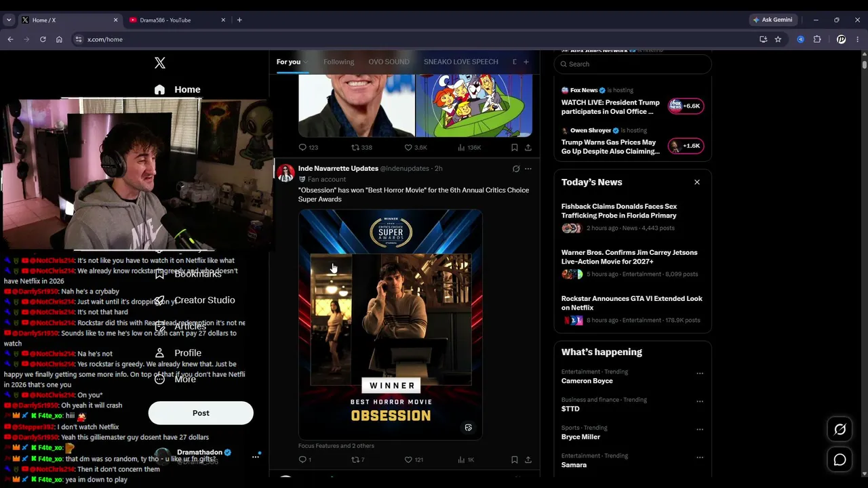Switch to the OVO SOUND tab
The width and height of the screenshot is (868, 488).
(x=389, y=62)
